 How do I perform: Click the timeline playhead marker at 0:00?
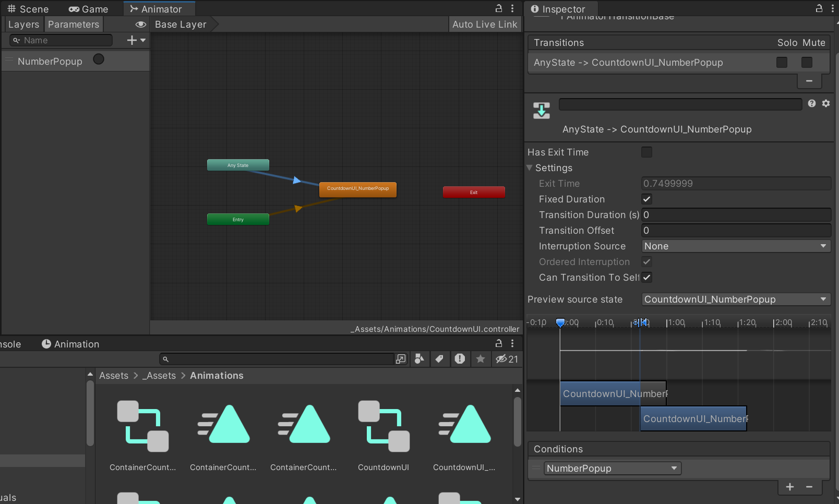[x=560, y=323]
